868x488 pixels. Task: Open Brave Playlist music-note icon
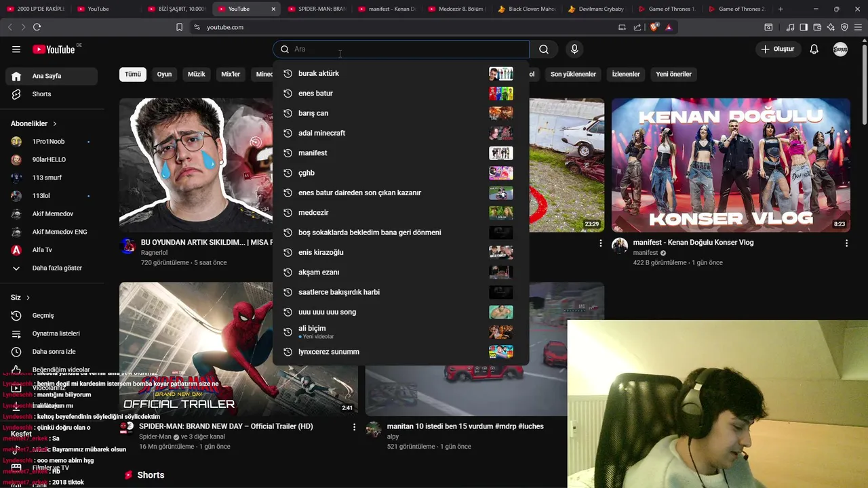point(790,27)
